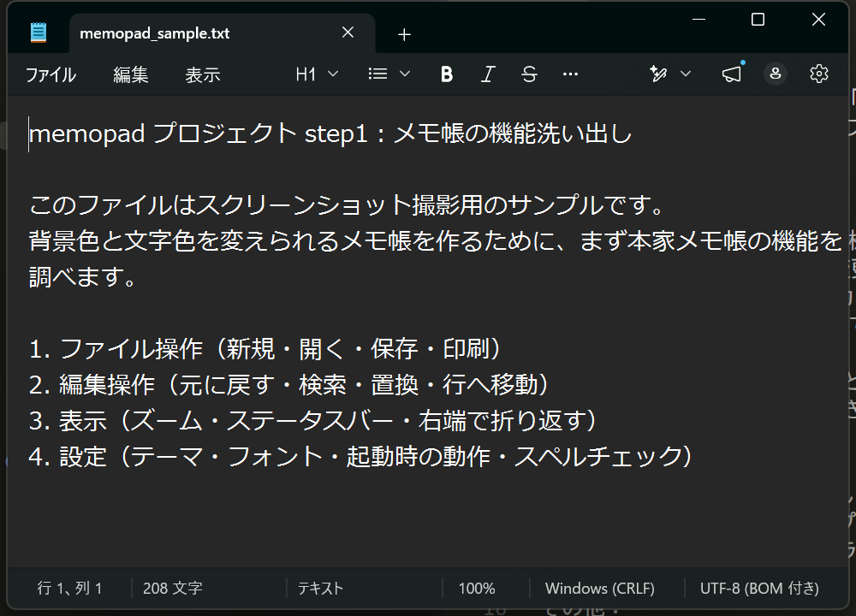The image size is (856, 616).
Task: Click list line '4. 設定'
Action: click(x=361, y=457)
